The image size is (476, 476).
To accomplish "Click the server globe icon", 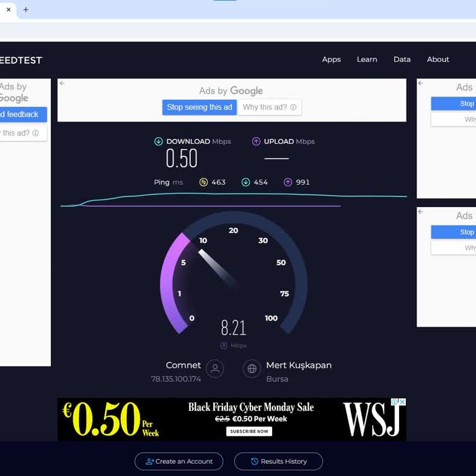I will 252,369.
